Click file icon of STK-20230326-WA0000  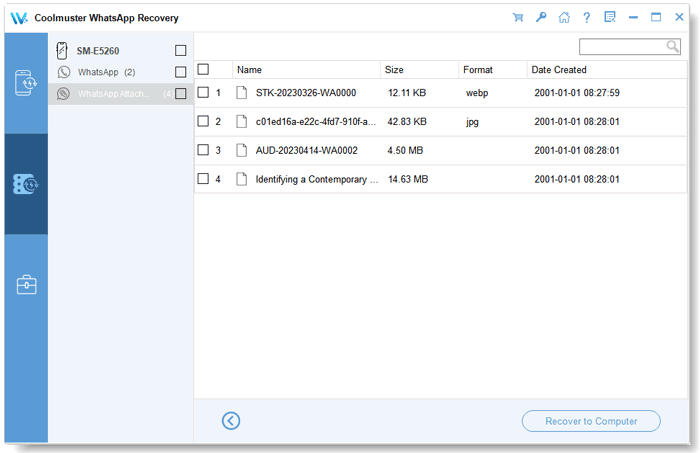pyautogui.click(x=242, y=93)
